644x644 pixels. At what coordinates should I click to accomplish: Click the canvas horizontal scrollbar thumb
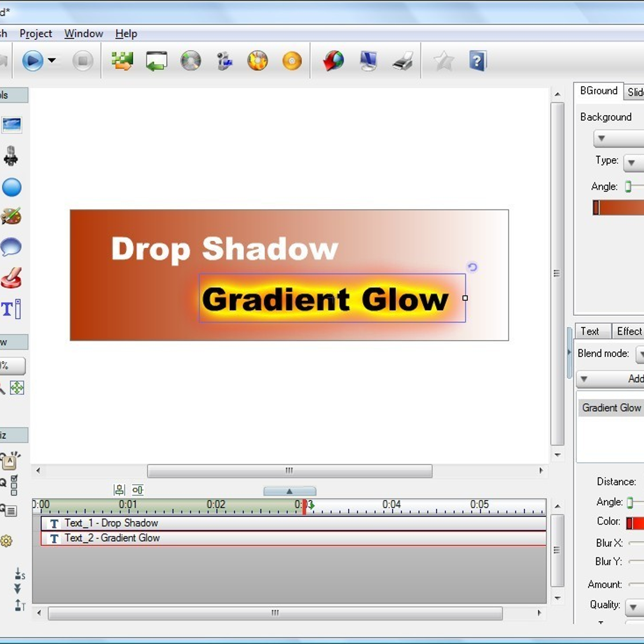(x=290, y=471)
